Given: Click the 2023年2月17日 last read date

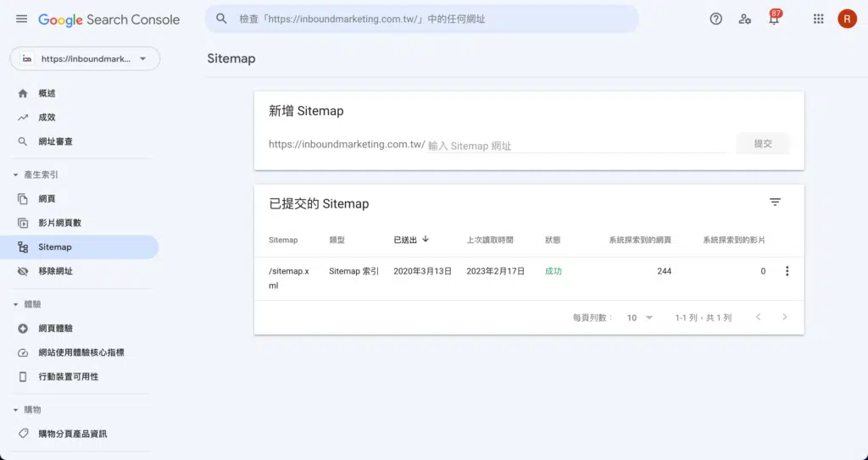Looking at the screenshot, I should tap(495, 271).
